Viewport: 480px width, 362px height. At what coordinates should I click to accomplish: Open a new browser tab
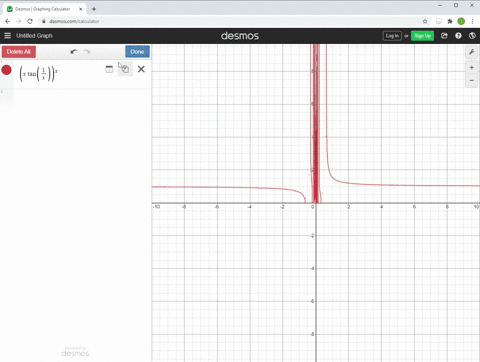click(x=94, y=9)
